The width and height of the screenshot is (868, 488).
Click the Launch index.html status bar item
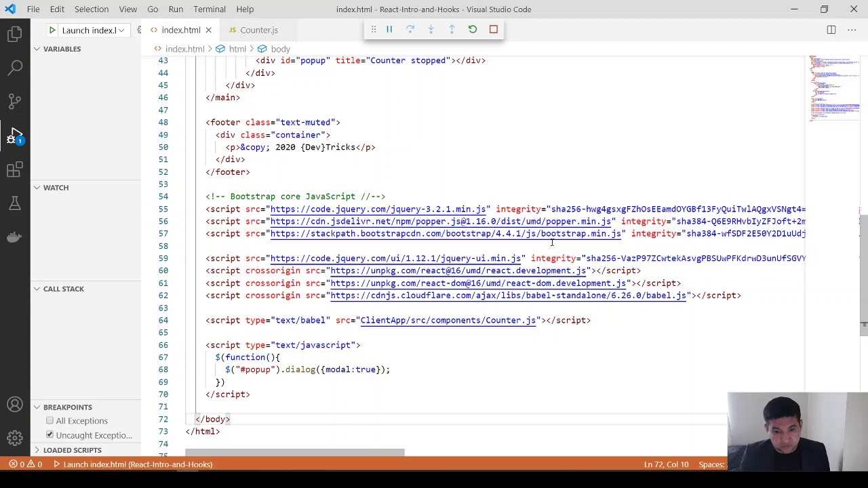(x=132, y=464)
